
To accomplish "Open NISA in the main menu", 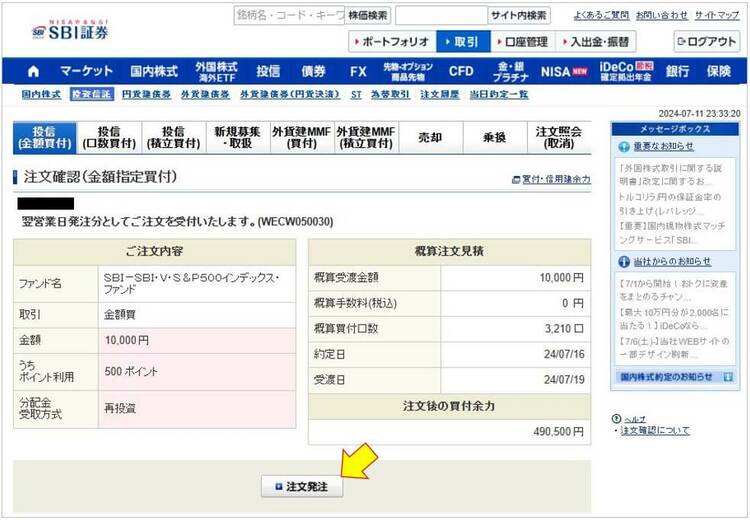I will tap(563, 71).
